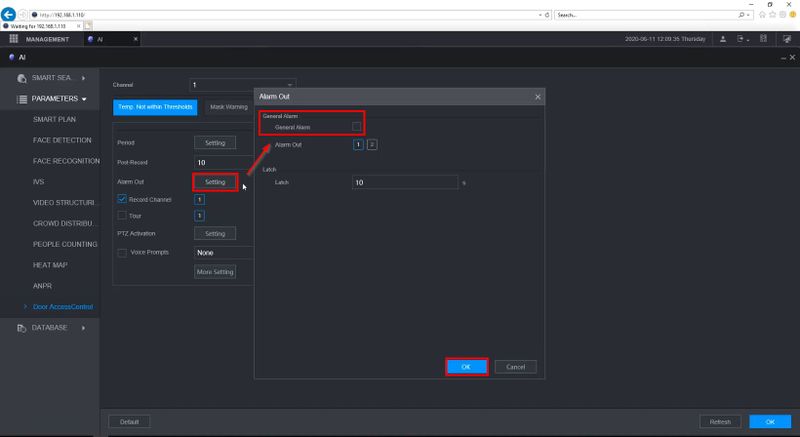This screenshot has height=437, width=800.
Task: Toggle Record Channel number 1 box
Action: point(199,199)
